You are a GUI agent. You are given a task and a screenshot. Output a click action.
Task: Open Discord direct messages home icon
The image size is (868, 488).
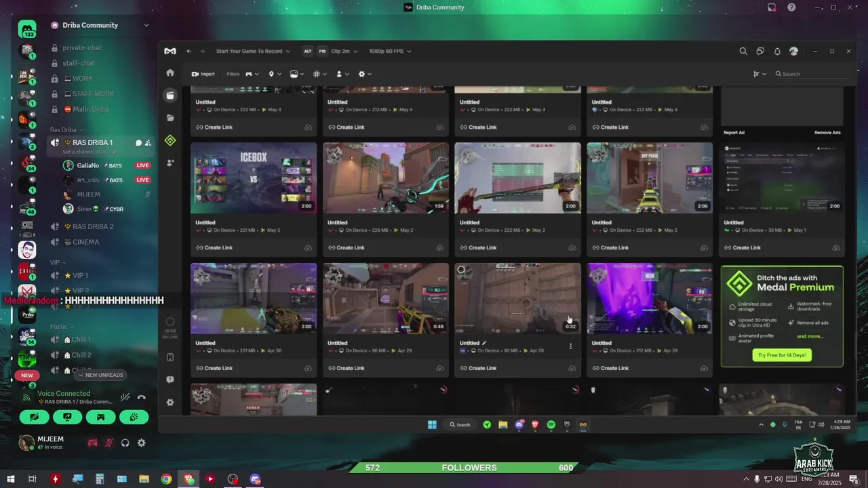(27, 30)
